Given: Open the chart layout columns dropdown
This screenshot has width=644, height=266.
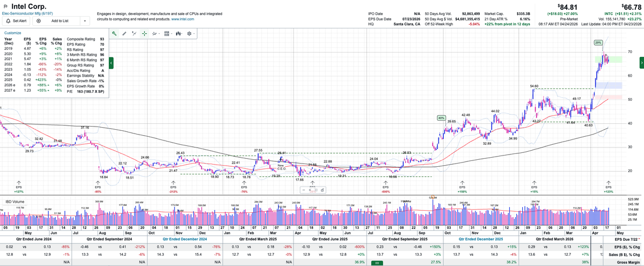Looking at the screenshot, I should tap(167, 33).
